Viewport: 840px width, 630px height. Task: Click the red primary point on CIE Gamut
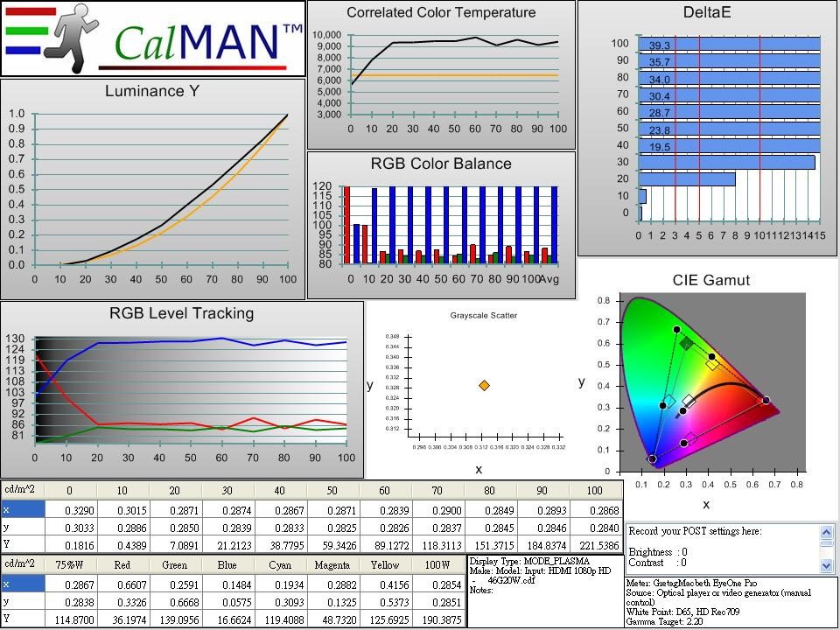[766, 400]
